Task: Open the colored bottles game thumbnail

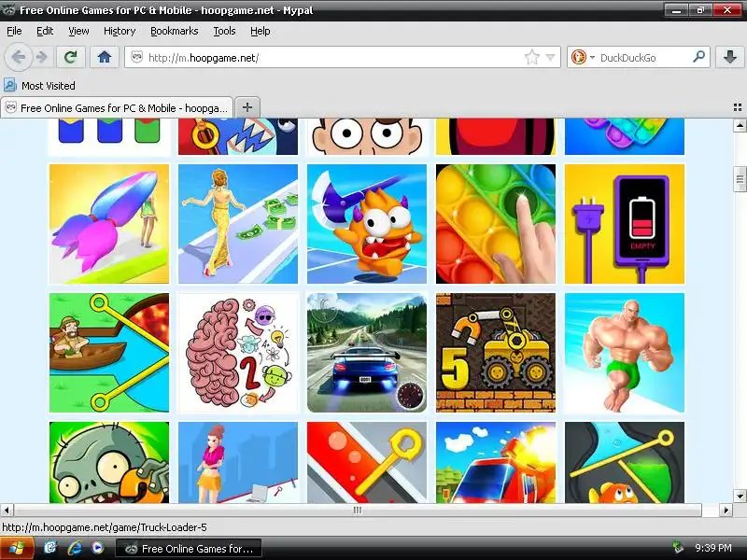Action: tap(109, 136)
